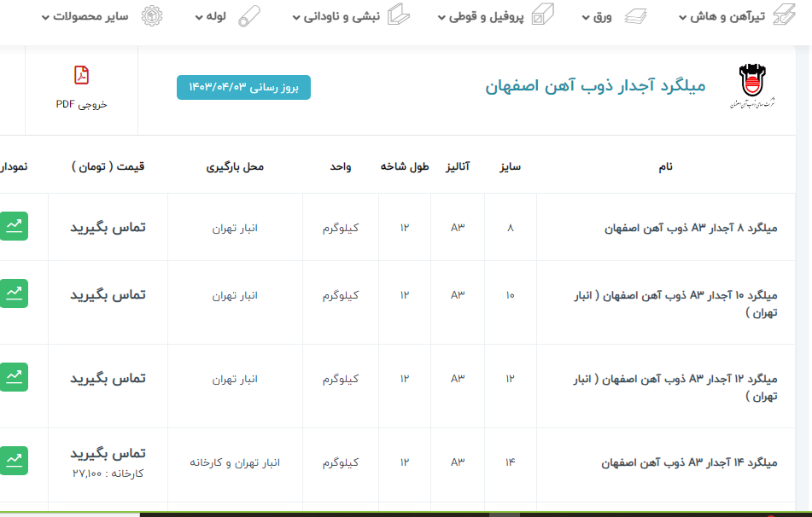Click the میلگرد آجدار ذوب آهن اصفهان title
Viewport: 812px width, 517px height.
[596, 86]
